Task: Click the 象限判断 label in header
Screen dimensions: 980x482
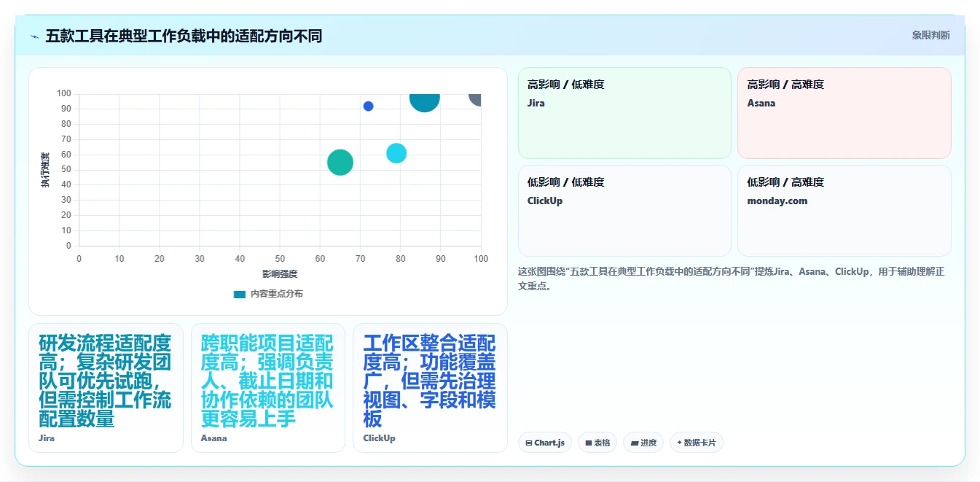Action: pyautogui.click(x=930, y=35)
